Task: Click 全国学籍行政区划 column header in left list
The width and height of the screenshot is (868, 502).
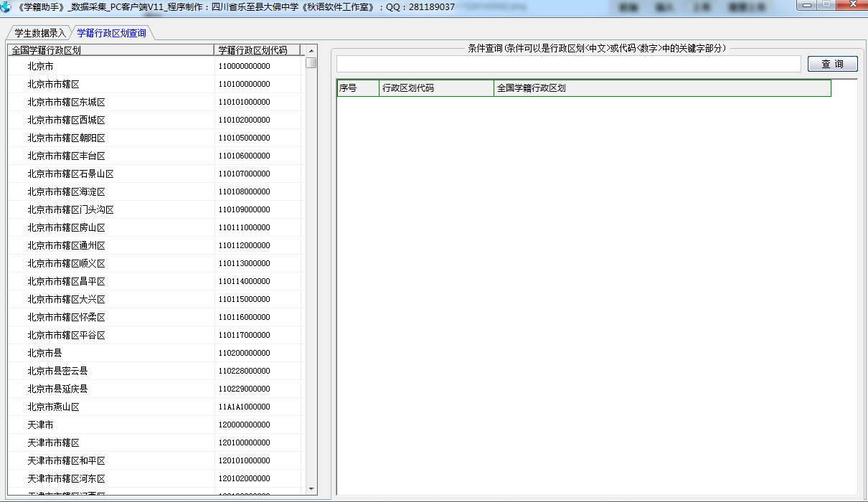Action: click(111, 50)
